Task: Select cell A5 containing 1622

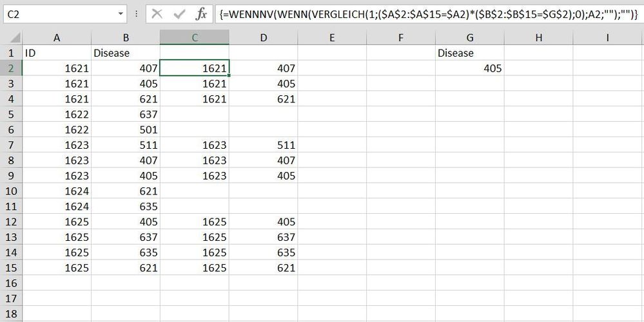Action: [57, 114]
